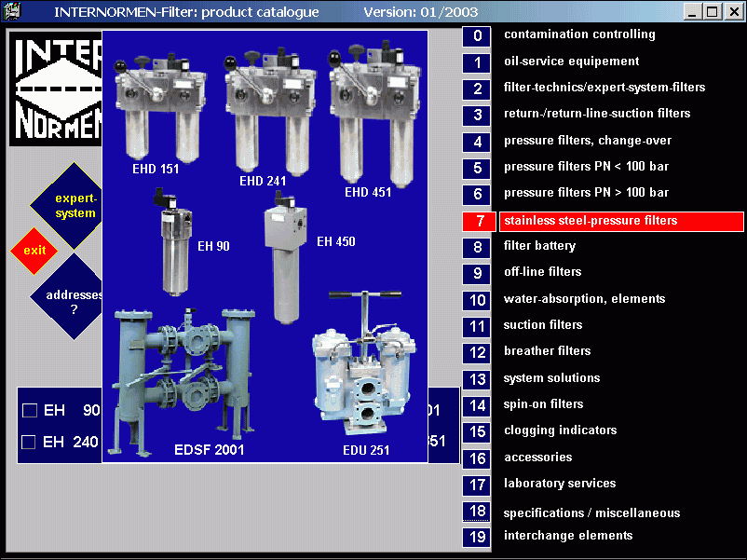This screenshot has width=747, height=560.
Task: Maximize the product catalogue window
Action: (713, 12)
